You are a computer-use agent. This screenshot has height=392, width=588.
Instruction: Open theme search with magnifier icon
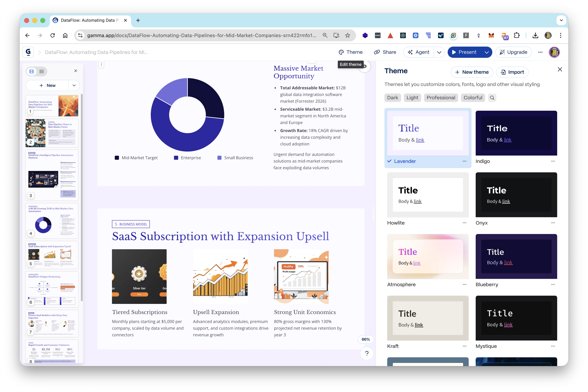492,98
